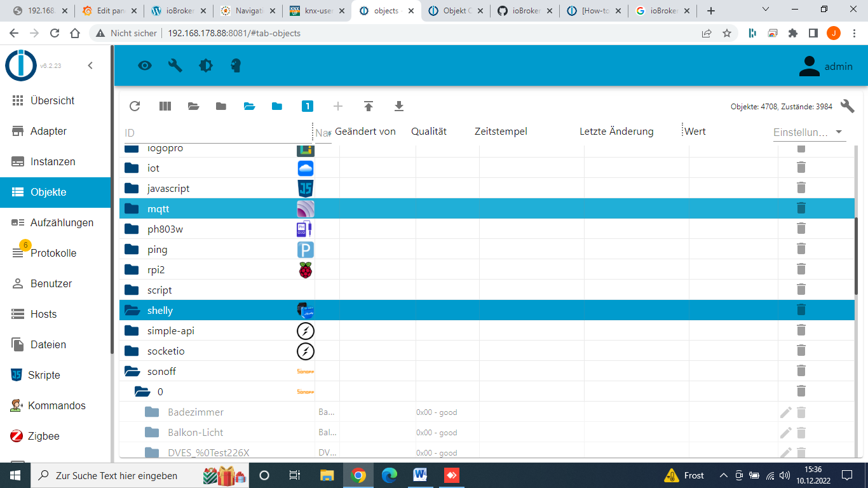
Task: Open the Einstellungen filter dropdown
Action: pyautogui.click(x=810, y=132)
